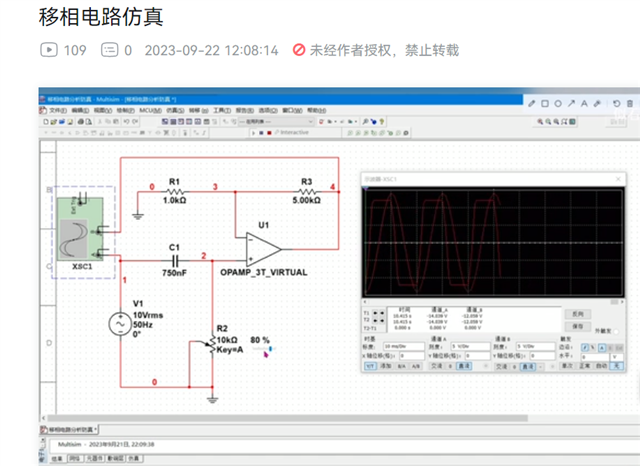
Task: Select channel A 交流 (AC) coupling
Action: [x=437, y=366]
